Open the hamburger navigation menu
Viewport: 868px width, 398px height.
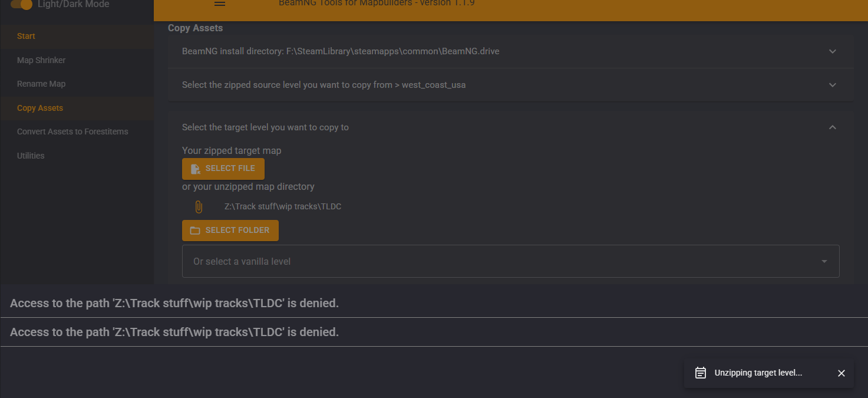pyautogui.click(x=220, y=4)
